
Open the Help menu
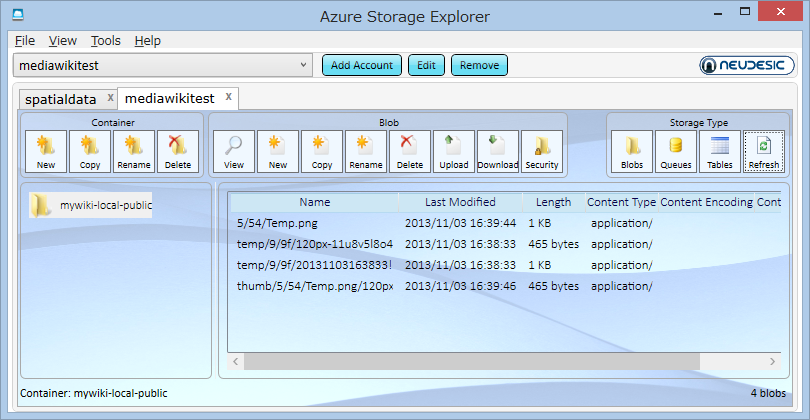[x=147, y=40]
